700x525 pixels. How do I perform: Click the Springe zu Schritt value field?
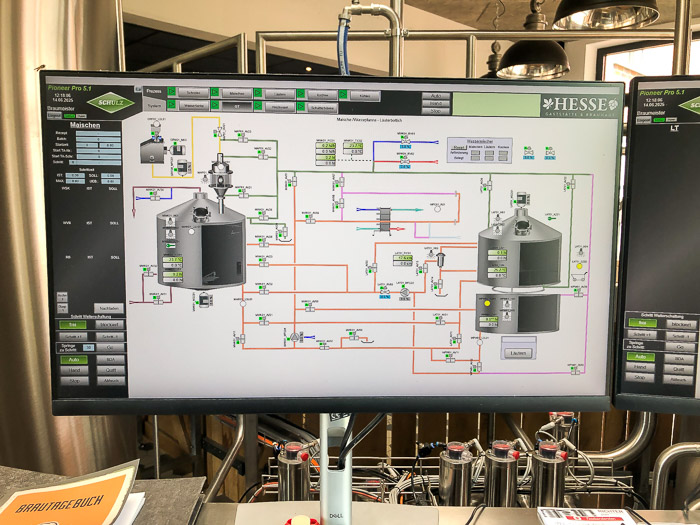(89, 347)
